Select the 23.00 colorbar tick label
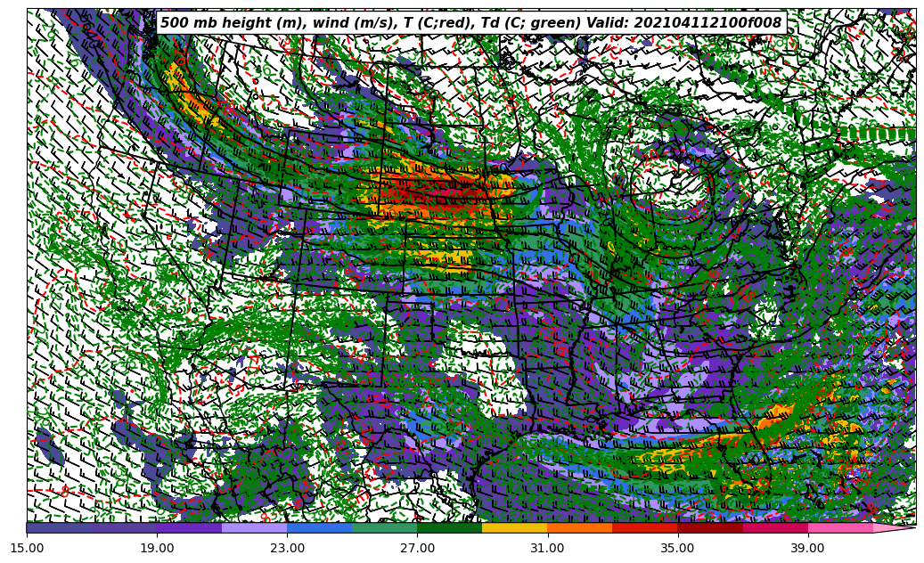The image size is (924, 563). coord(287,548)
